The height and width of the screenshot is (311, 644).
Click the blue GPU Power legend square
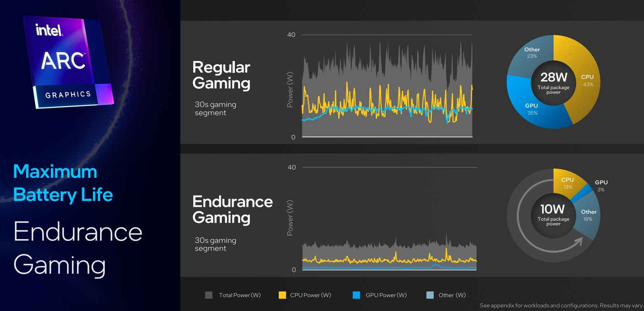(356, 295)
